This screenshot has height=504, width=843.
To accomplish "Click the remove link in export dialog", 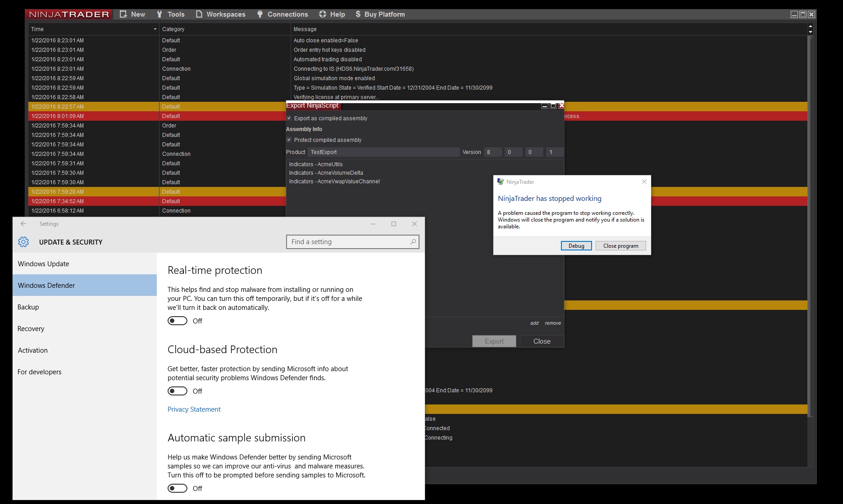I will coord(553,323).
